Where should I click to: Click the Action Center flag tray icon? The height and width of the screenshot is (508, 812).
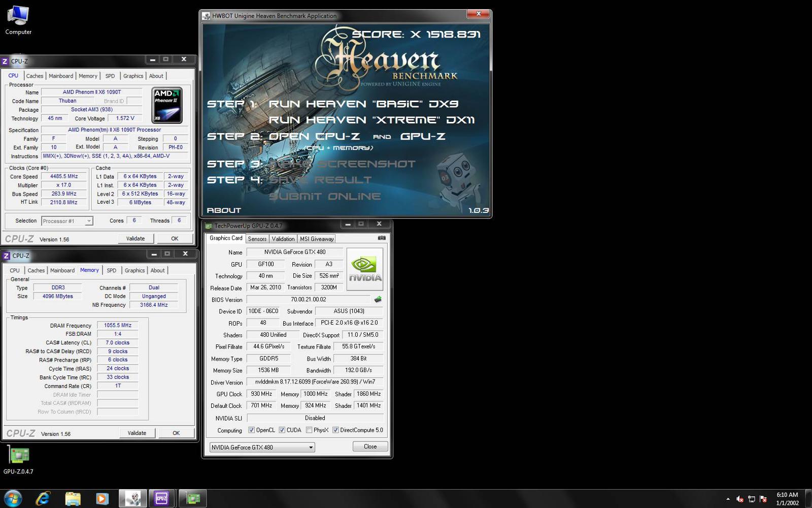[763, 499]
